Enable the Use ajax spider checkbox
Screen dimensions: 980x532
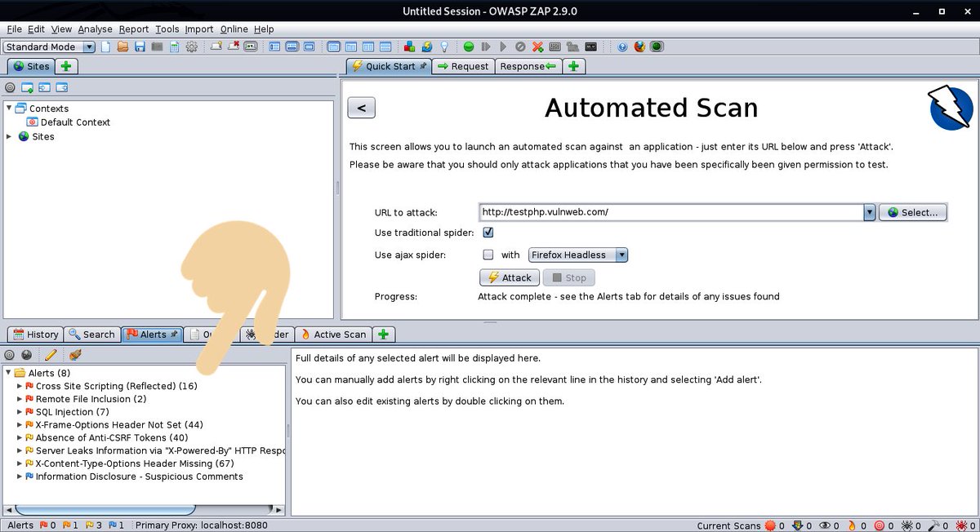tap(488, 255)
